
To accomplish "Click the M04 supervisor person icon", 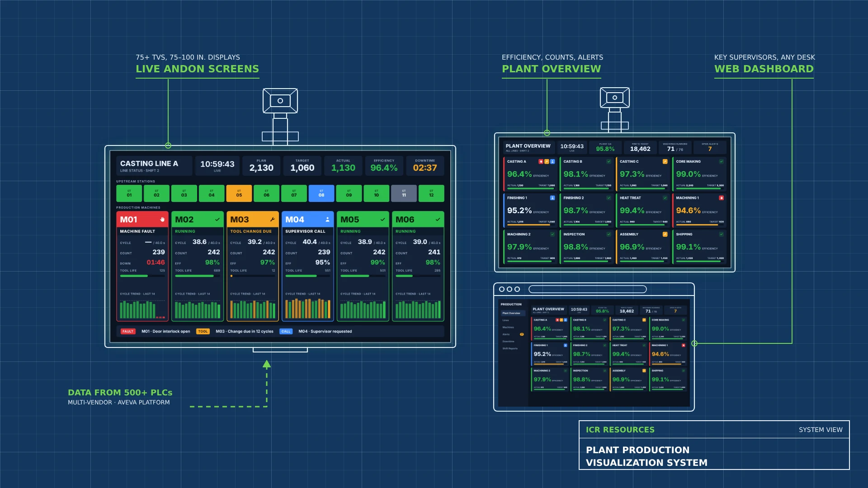I will (328, 220).
